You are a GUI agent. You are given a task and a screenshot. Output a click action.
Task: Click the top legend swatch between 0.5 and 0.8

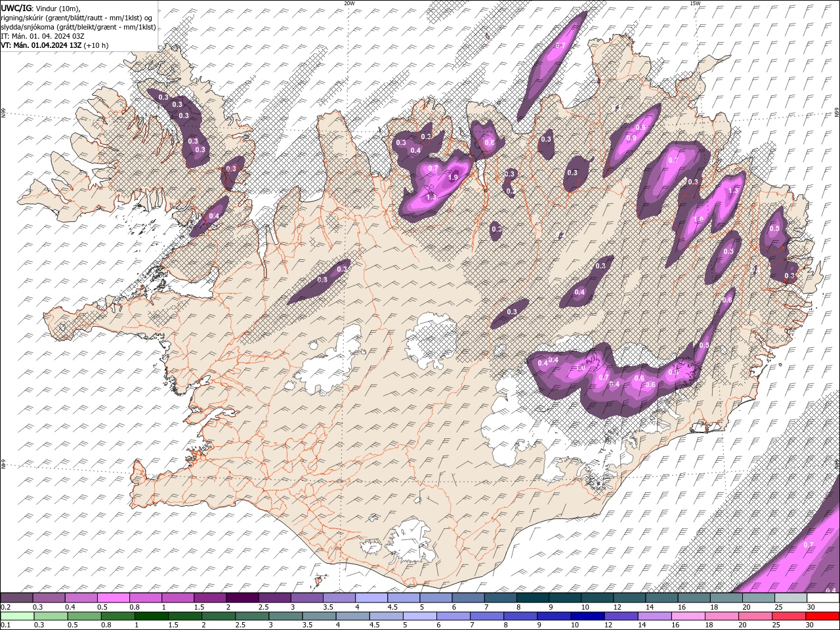tap(113, 598)
